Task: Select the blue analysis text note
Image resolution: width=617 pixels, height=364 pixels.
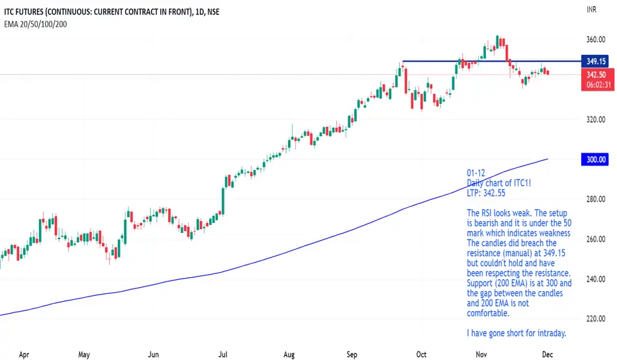Action: (x=518, y=253)
